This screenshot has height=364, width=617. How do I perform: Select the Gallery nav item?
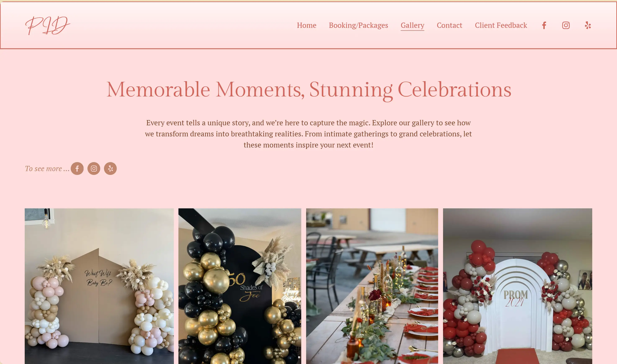(x=412, y=25)
